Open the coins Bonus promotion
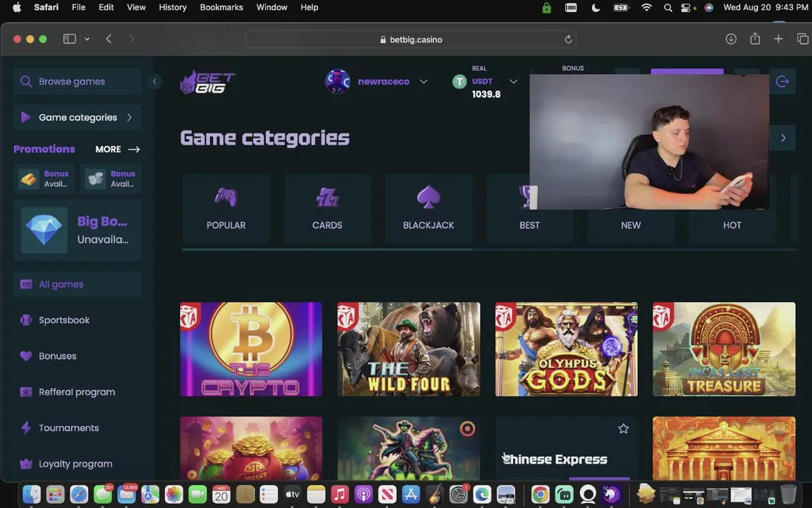 point(110,179)
